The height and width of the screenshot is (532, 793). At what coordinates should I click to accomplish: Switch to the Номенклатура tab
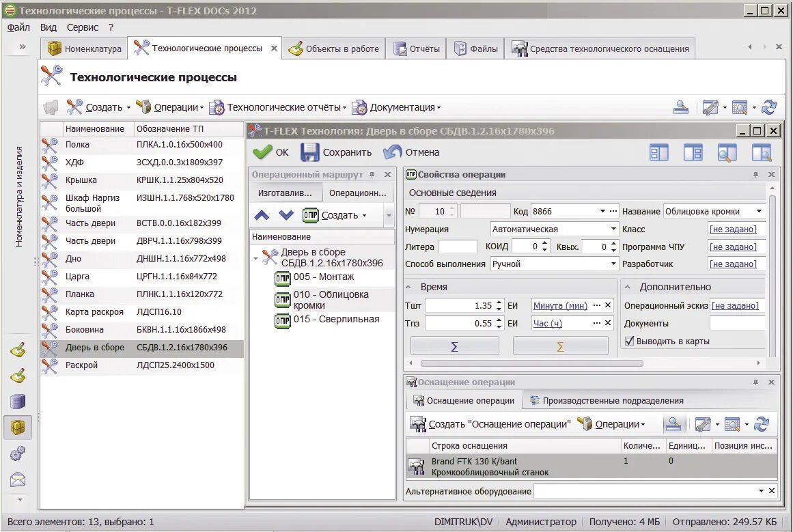[x=84, y=48]
